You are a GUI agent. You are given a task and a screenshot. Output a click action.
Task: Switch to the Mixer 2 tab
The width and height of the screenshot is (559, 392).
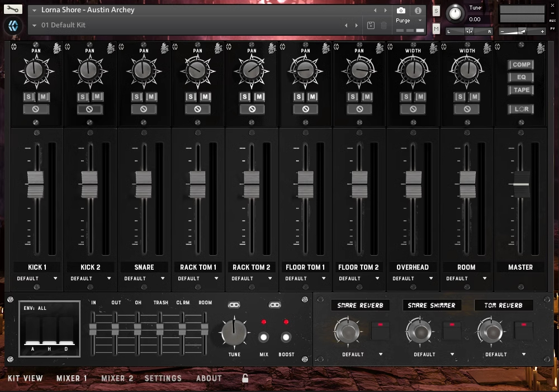pyautogui.click(x=117, y=378)
